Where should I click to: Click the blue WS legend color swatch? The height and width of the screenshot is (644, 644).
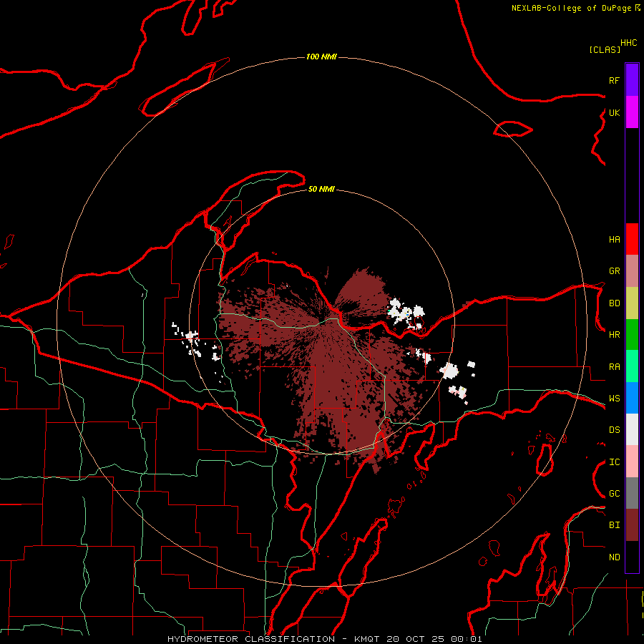pos(632,398)
